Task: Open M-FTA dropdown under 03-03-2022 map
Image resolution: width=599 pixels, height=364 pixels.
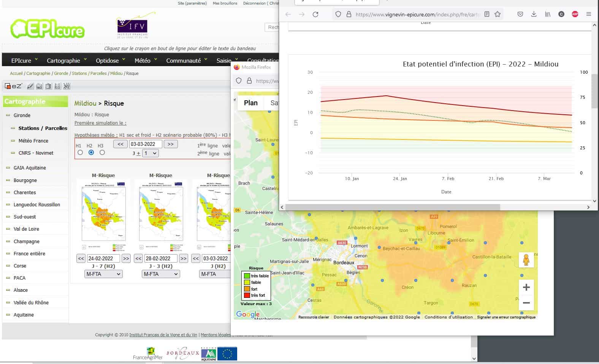Action: tap(215, 274)
